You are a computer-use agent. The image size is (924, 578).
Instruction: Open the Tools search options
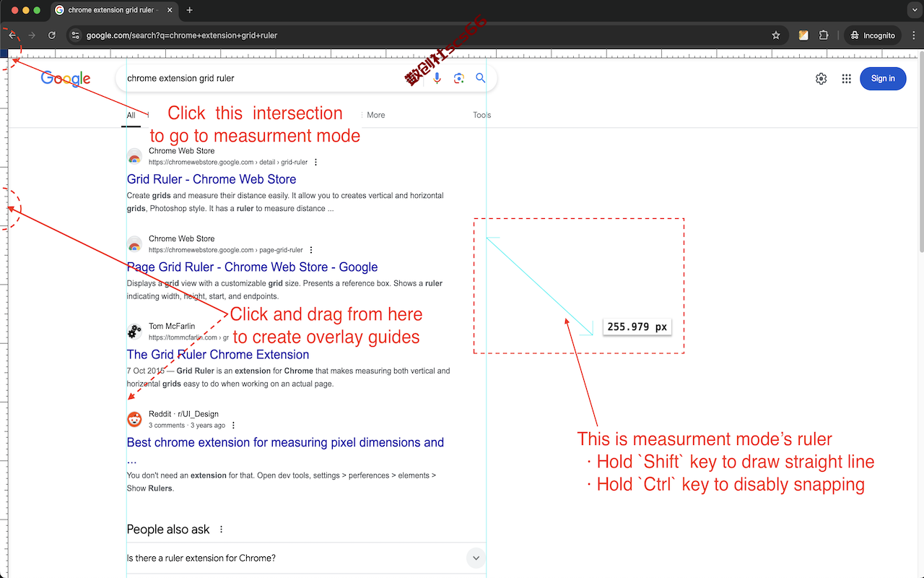pos(482,115)
